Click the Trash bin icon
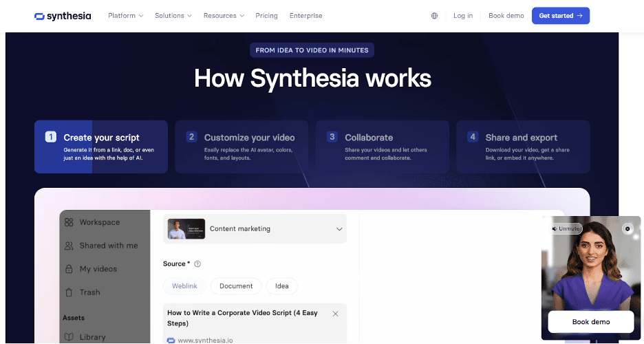Screen dimensions: 644x344 click(x=69, y=292)
